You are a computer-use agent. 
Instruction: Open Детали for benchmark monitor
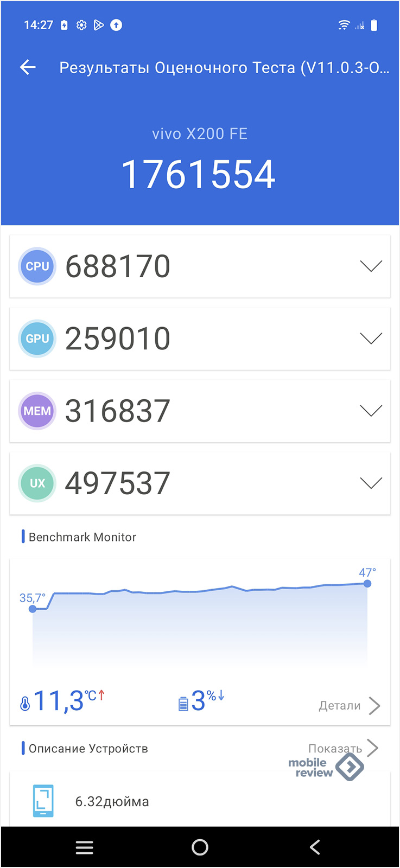(x=349, y=705)
